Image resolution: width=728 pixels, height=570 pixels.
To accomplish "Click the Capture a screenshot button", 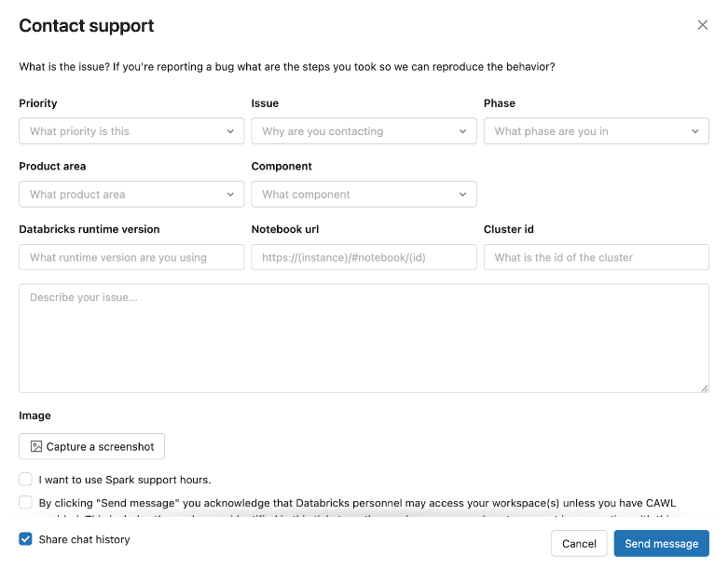I will tap(92, 447).
